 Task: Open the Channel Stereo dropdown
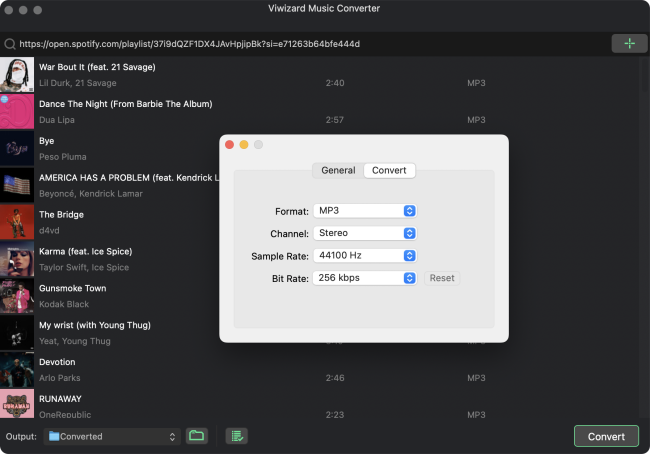click(365, 233)
